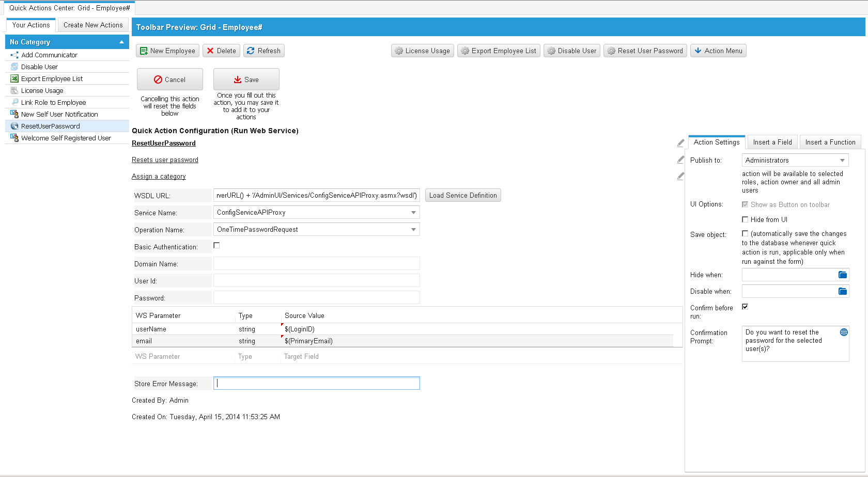Click the Save action button
Viewport: 868px width, 477px height.
(246, 79)
